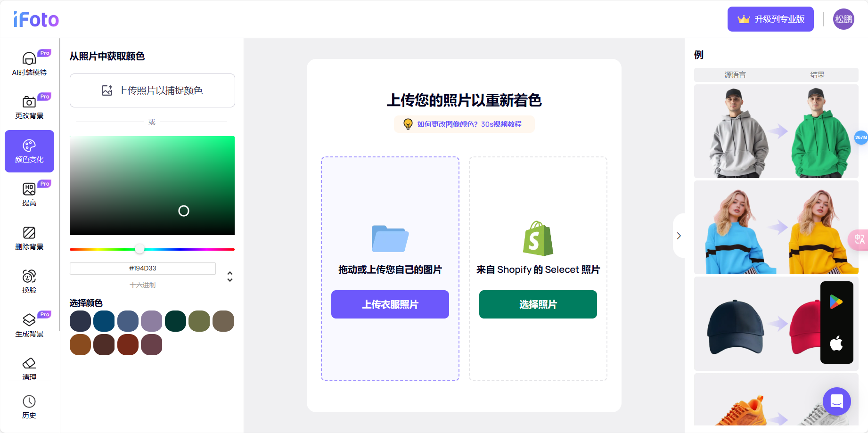This screenshot has height=433, width=868.
Task: Open the 换脸 face swap tool
Action: (x=29, y=282)
